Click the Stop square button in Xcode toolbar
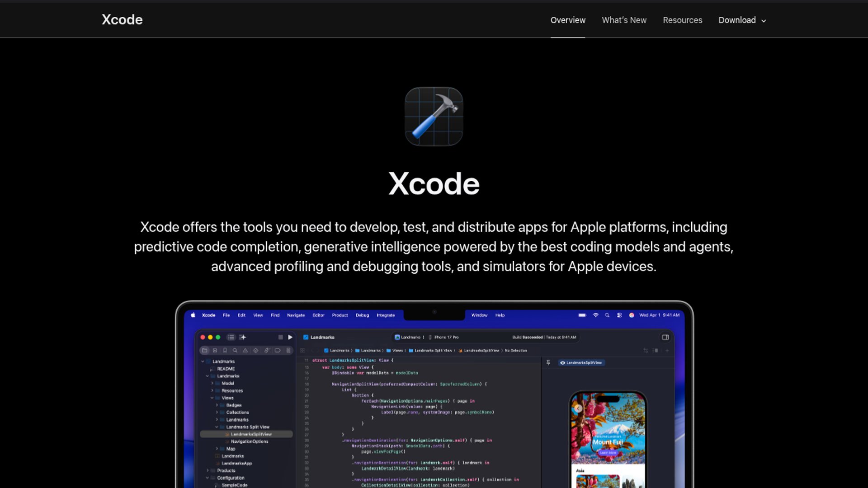Viewport: 868px width, 488px height. coord(280,337)
